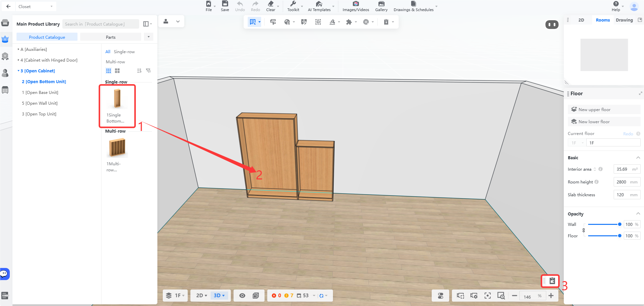The width and height of the screenshot is (644, 306).
Task: Open the 1F floor level dropdown
Action: pyautogui.click(x=175, y=296)
